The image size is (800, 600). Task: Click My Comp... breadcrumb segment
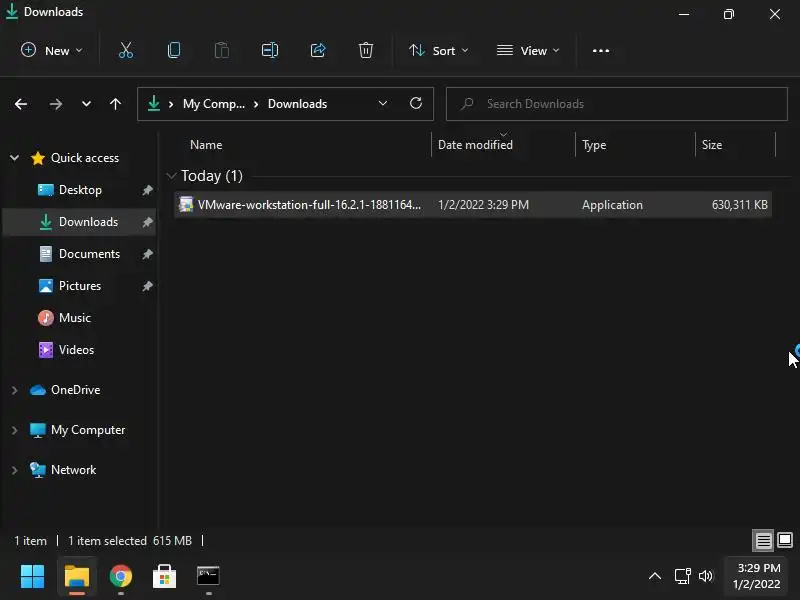[x=214, y=104]
